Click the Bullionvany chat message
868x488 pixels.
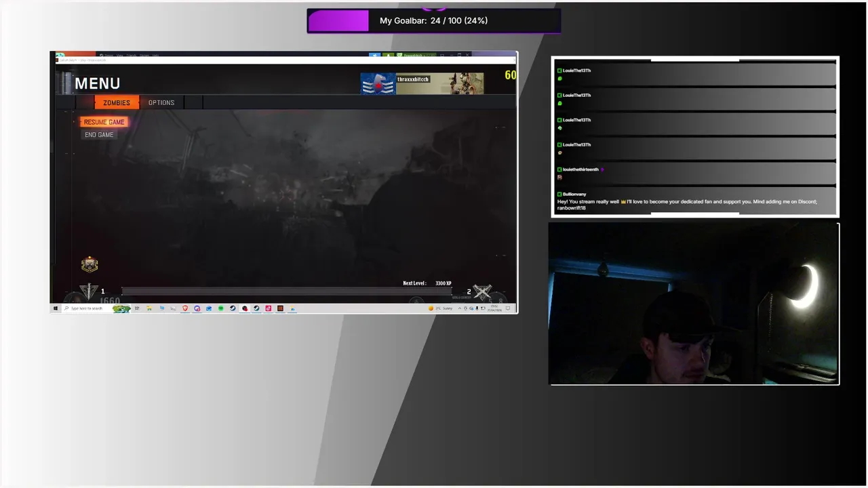tap(695, 201)
